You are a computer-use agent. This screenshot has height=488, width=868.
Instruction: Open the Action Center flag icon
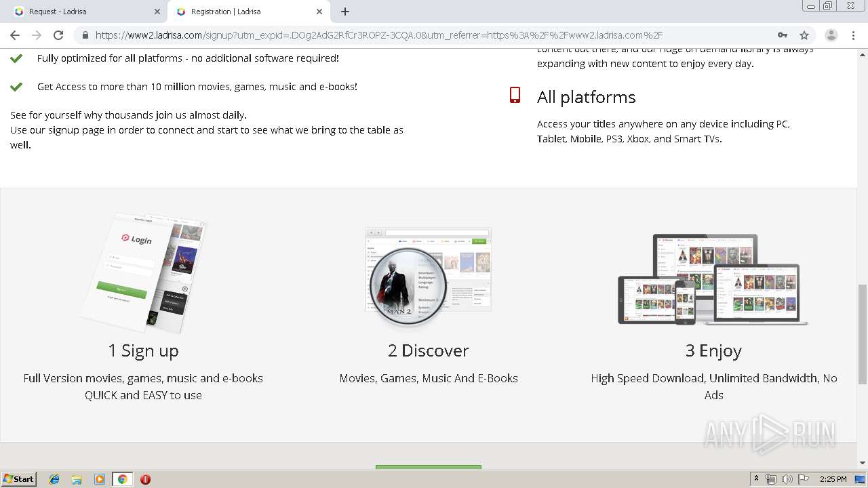click(x=804, y=479)
